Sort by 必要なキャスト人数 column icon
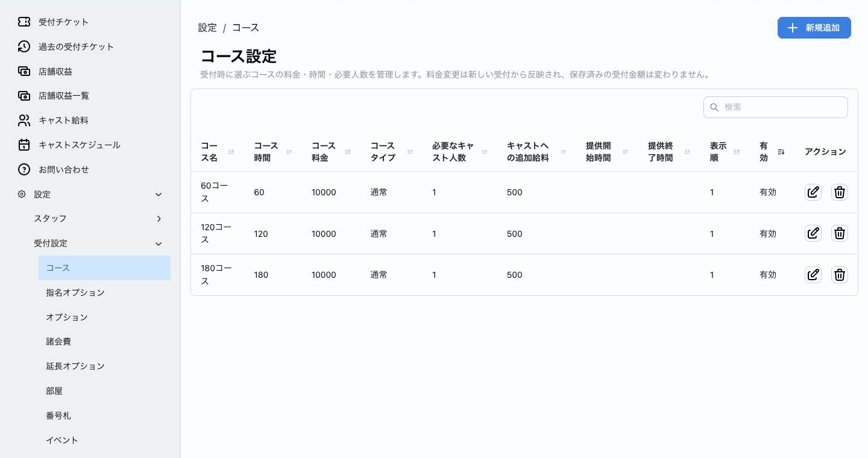The image size is (868, 458). coord(485,152)
